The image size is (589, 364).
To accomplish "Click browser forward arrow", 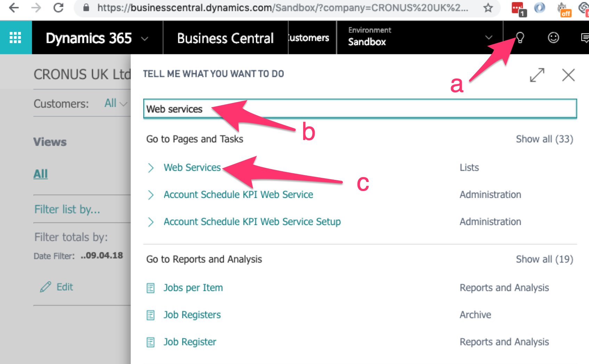I will click(36, 8).
